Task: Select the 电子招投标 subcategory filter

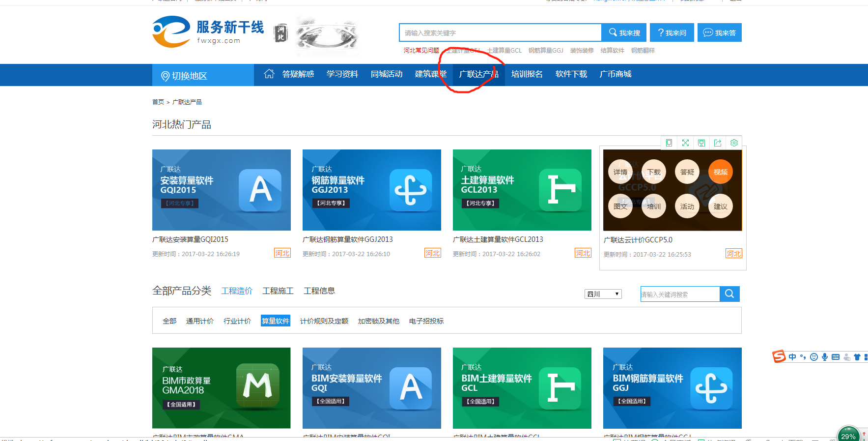Action: click(426, 321)
